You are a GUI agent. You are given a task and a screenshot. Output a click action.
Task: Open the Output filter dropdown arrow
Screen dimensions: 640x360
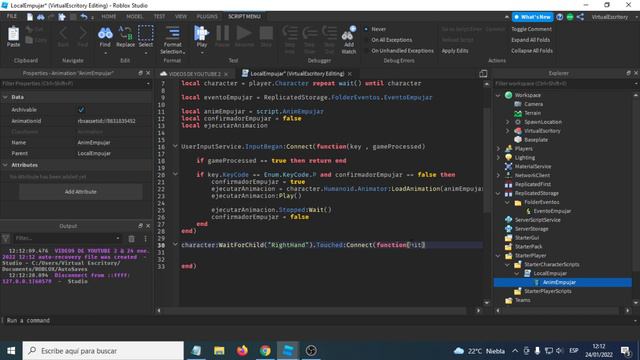tap(118, 238)
